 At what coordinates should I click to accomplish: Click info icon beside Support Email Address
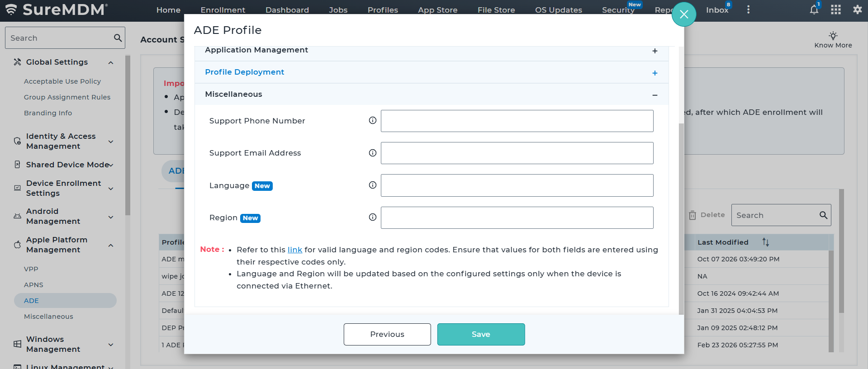(373, 153)
